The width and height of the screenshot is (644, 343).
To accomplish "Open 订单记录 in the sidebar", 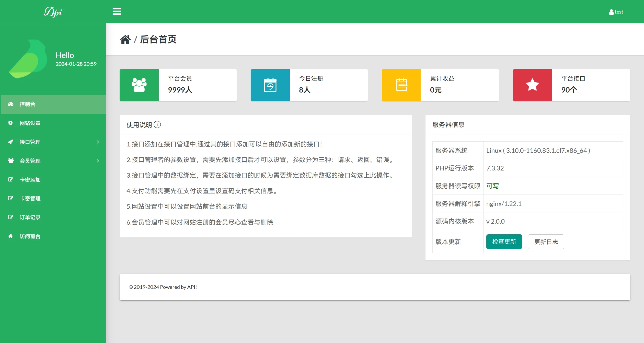I will [x=30, y=217].
